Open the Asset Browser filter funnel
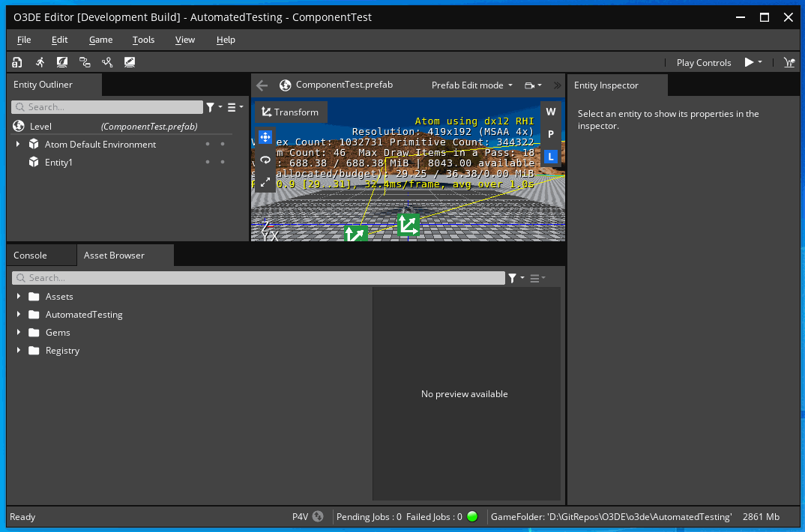The image size is (805, 532). tap(513, 277)
